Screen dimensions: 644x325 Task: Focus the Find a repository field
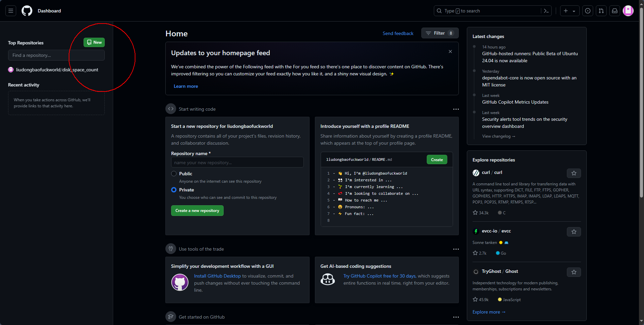56,55
